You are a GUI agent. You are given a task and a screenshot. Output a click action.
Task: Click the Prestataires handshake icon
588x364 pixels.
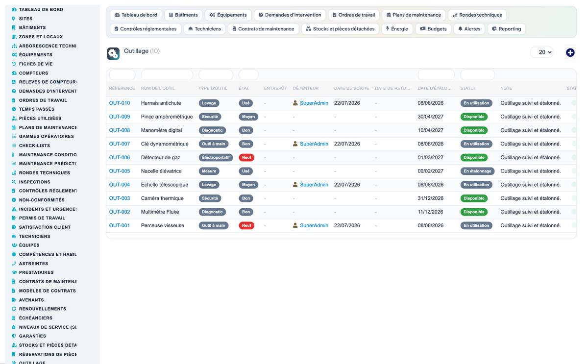(x=14, y=272)
